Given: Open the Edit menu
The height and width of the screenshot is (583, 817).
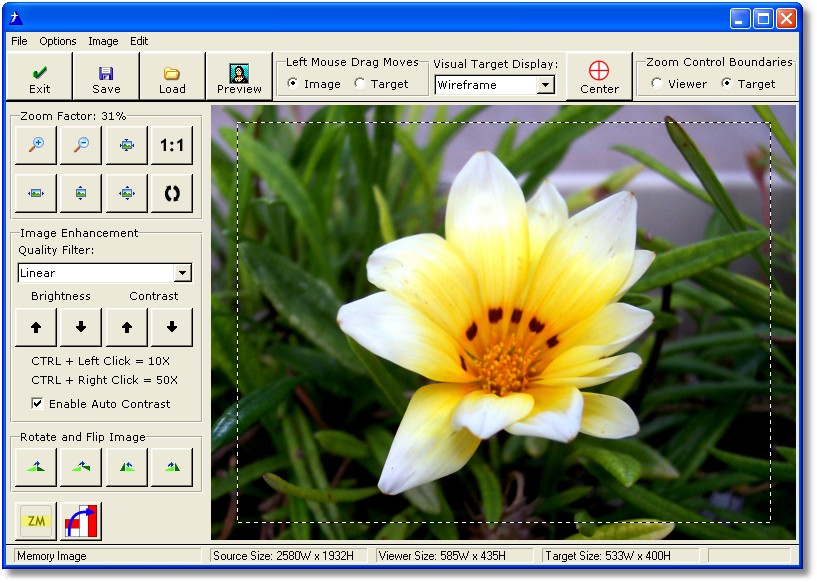Looking at the screenshot, I should [x=139, y=41].
